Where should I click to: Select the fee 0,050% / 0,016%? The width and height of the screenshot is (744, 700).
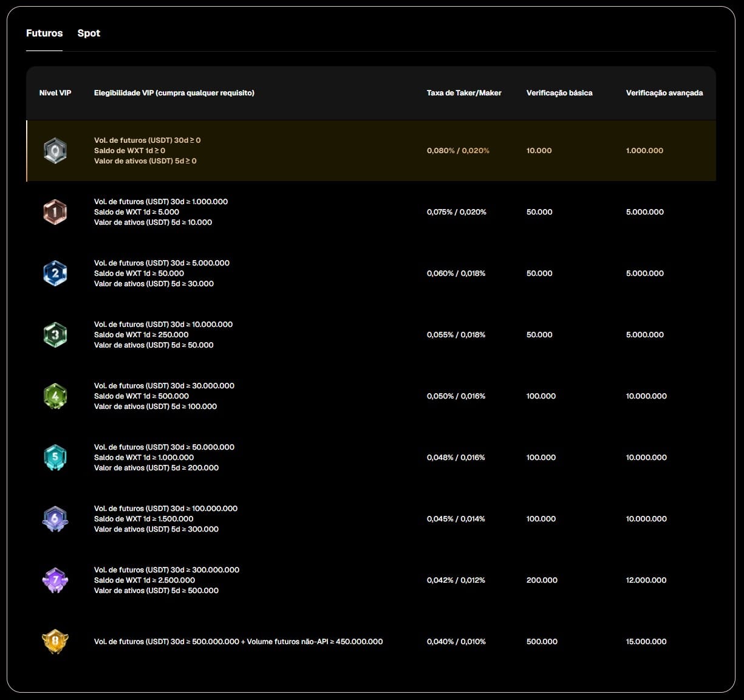[x=456, y=396]
